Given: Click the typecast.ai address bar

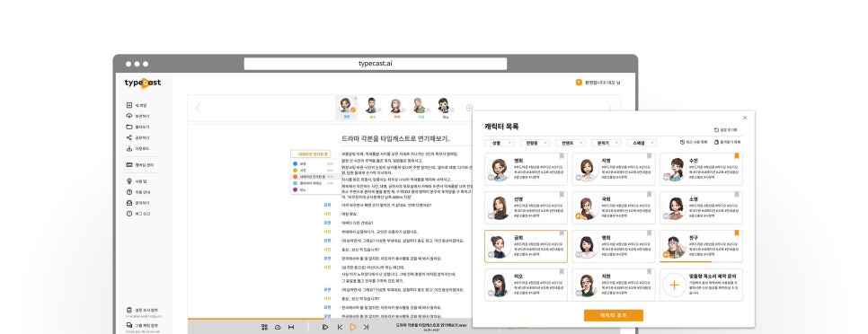Looking at the screenshot, I should [x=376, y=64].
